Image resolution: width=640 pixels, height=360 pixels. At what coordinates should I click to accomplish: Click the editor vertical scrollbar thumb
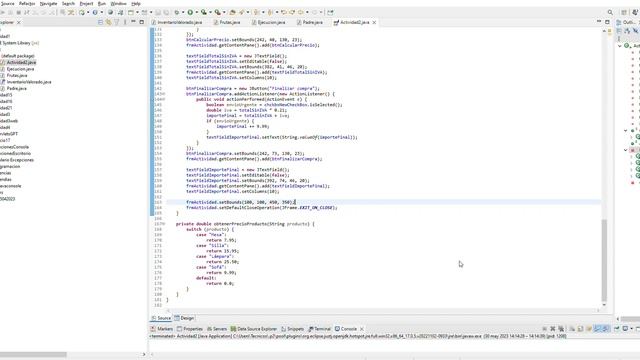point(604,260)
